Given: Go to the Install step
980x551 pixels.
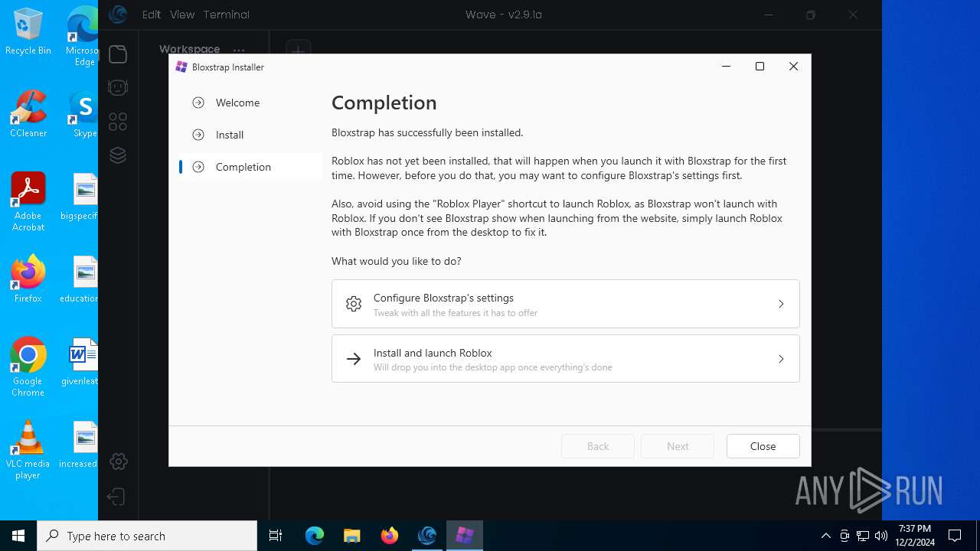Looking at the screenshot, I should point(250,135).
